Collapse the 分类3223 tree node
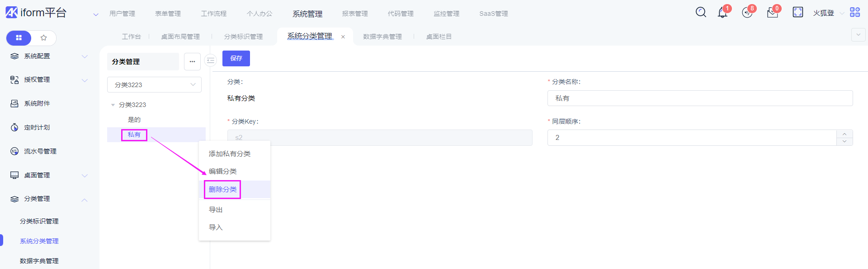868x269 pixels. (113, 105)
